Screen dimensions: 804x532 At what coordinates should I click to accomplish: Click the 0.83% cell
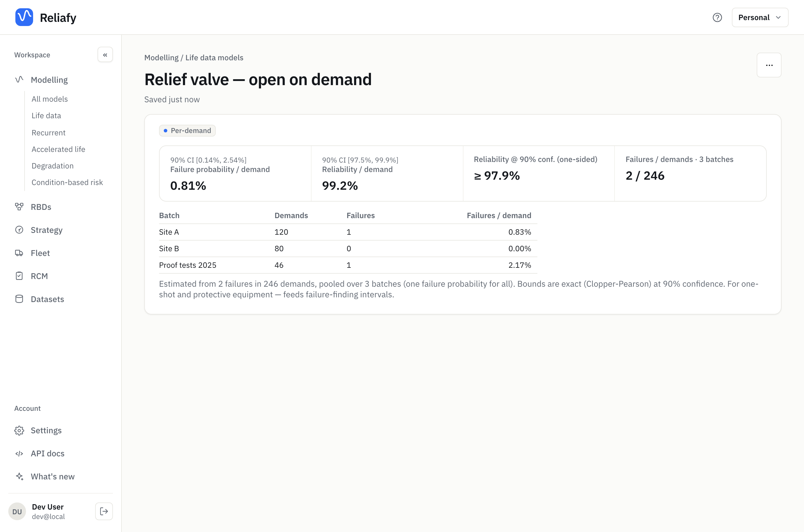tap(520, 232)
